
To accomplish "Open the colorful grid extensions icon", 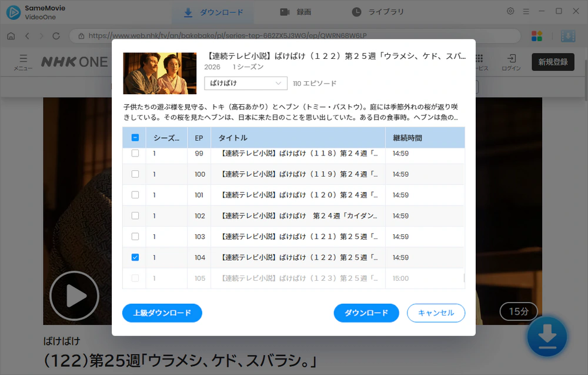I will 537,36.
